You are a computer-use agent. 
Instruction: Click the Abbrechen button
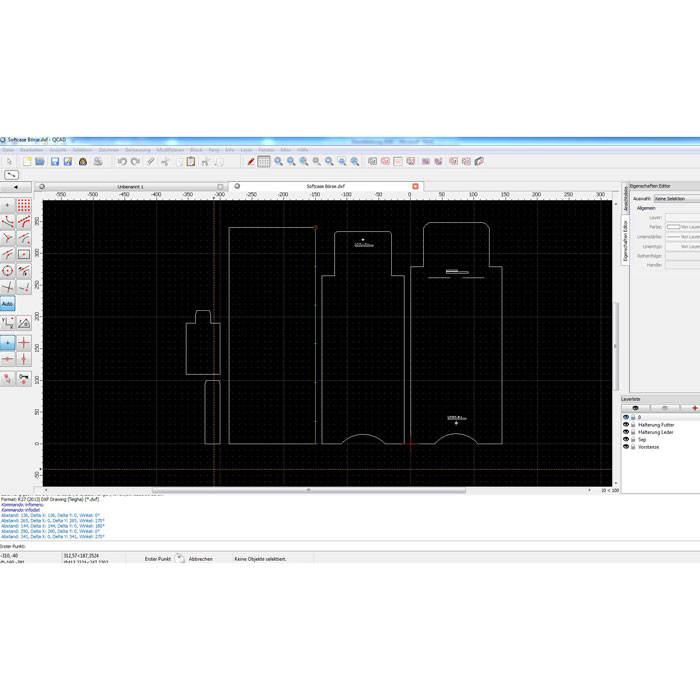click(x=201, y=559)
